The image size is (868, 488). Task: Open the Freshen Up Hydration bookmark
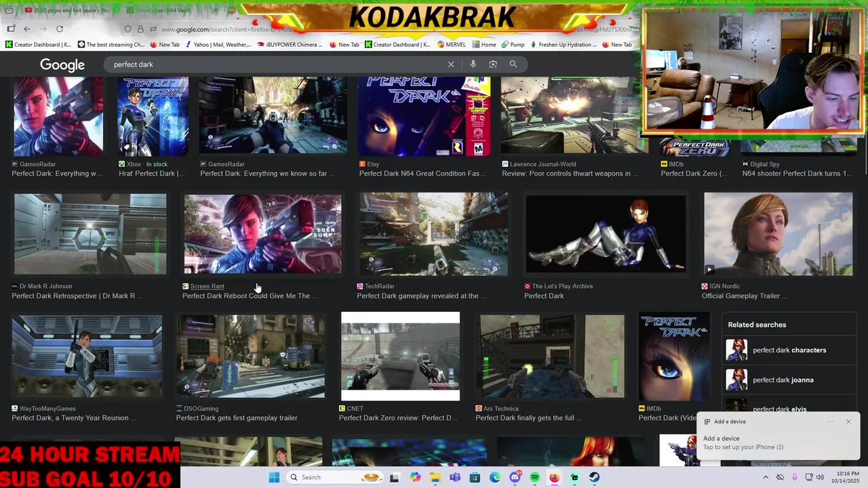[x=563, y=45]
